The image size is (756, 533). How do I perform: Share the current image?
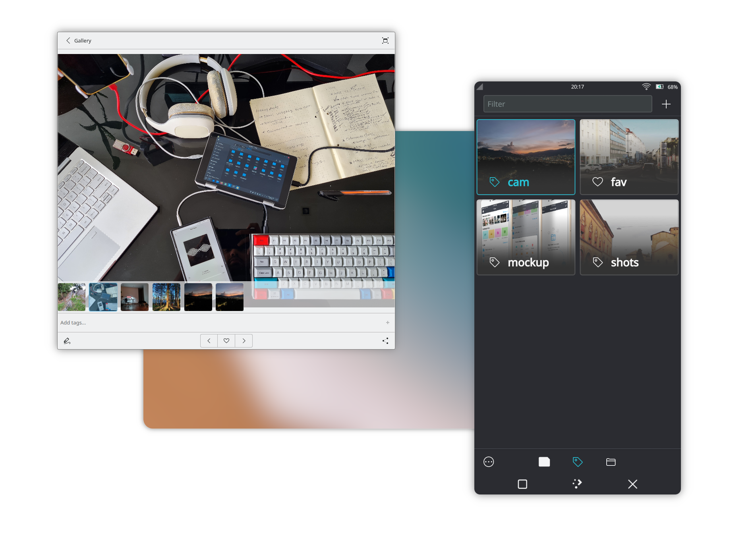(385, 341)
